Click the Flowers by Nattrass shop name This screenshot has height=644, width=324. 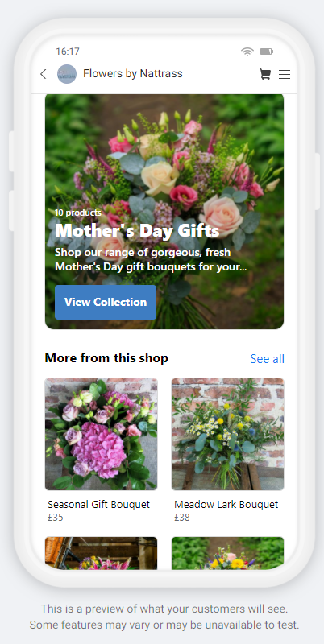(133, 73)
